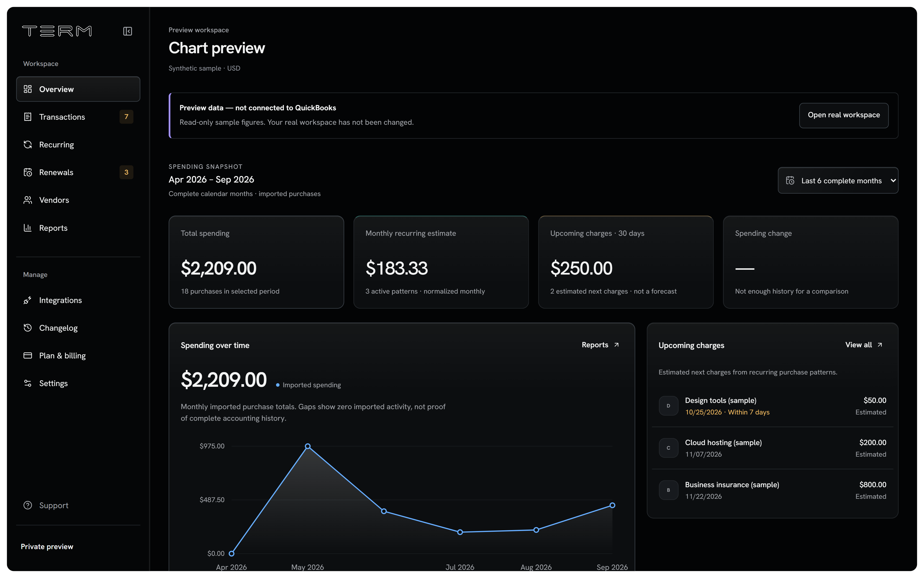This screenshot has width=924, height=578.
Task: Open the Integrations page
Action: coord(78,300)
